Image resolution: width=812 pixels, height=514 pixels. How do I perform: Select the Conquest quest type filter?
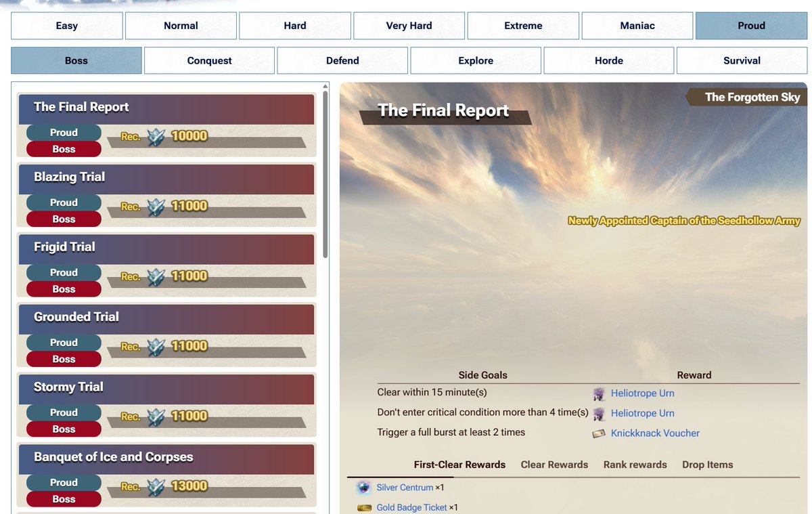[209, 60]
